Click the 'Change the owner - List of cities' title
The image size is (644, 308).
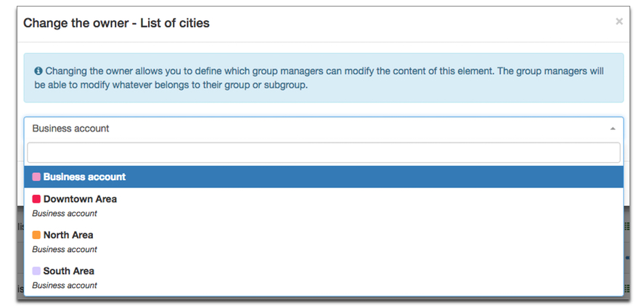click(116, 23)
